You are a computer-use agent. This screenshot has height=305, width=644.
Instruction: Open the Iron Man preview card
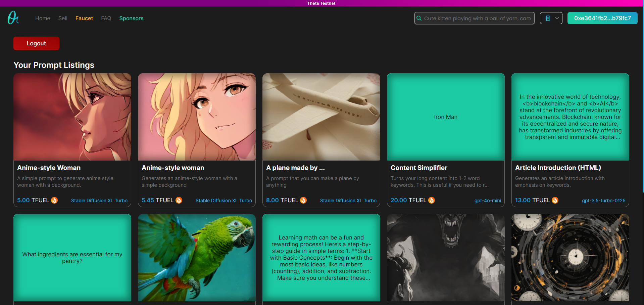tap(446, 117)
